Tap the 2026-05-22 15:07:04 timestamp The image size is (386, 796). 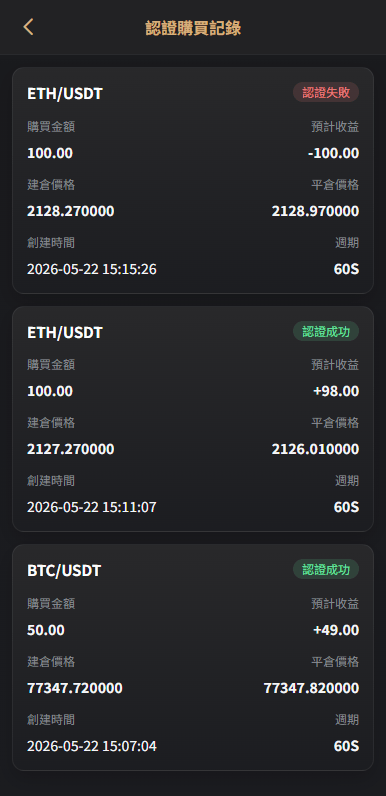tap(92, 746)
